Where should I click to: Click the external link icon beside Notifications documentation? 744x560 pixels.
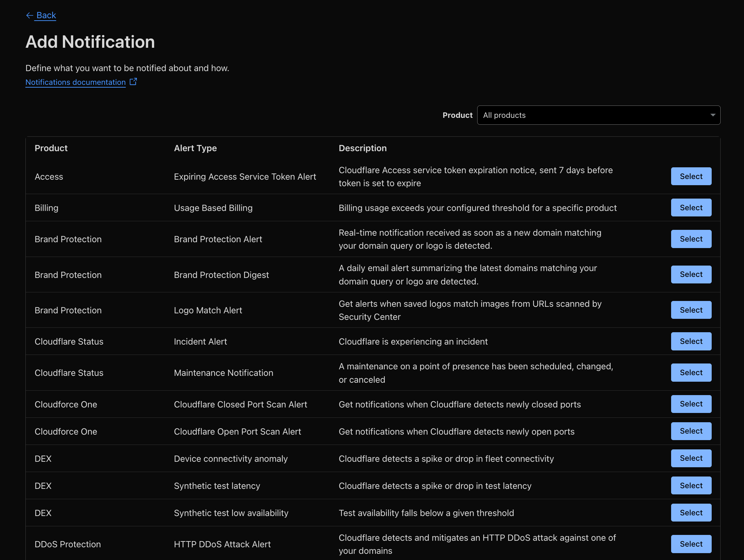(133, 82)
